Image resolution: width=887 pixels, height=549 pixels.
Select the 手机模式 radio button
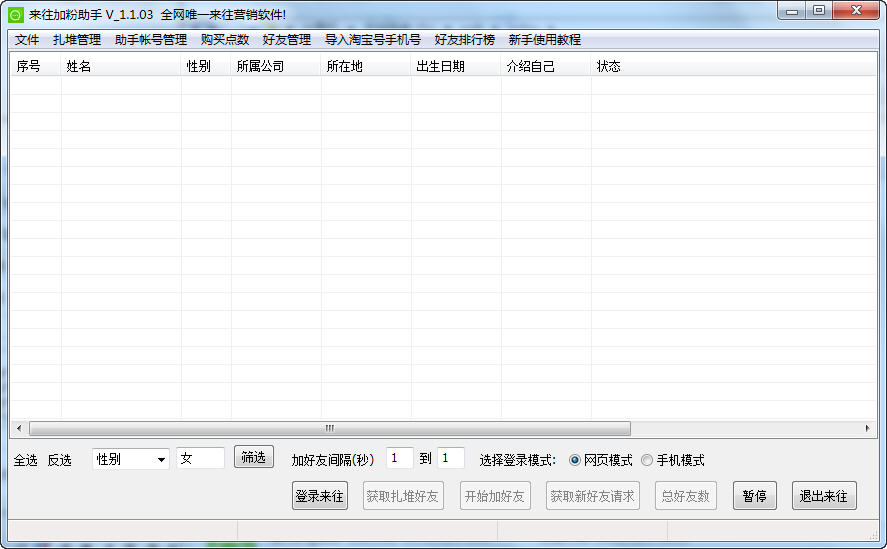coord(647,460)
